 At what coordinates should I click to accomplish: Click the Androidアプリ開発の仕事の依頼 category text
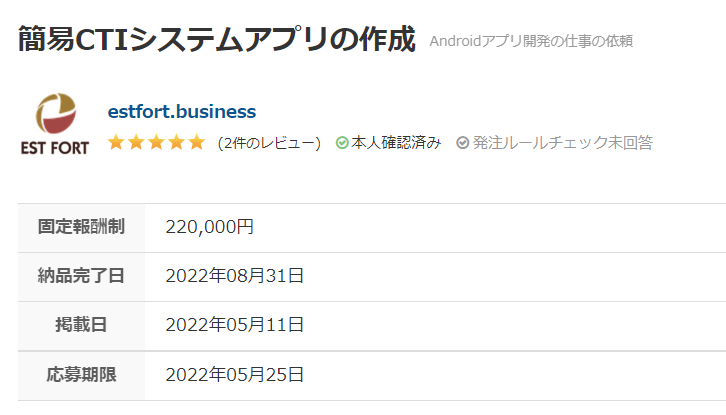tap(531, 41)
